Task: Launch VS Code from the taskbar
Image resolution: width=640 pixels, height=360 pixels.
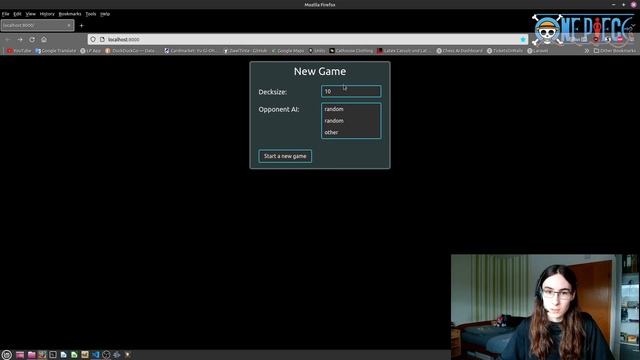Action: point(96,355)
